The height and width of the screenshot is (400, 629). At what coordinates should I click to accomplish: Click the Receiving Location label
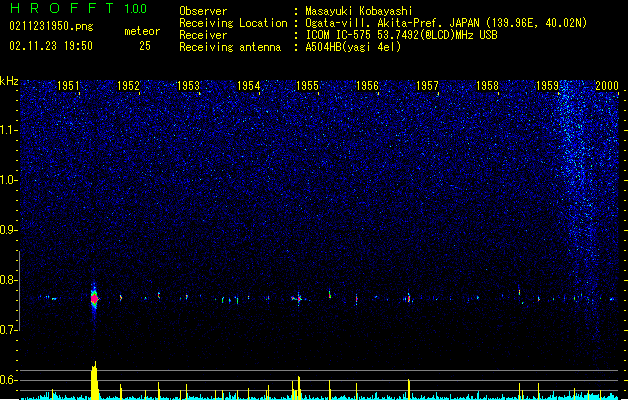click(x=233, y=23)
